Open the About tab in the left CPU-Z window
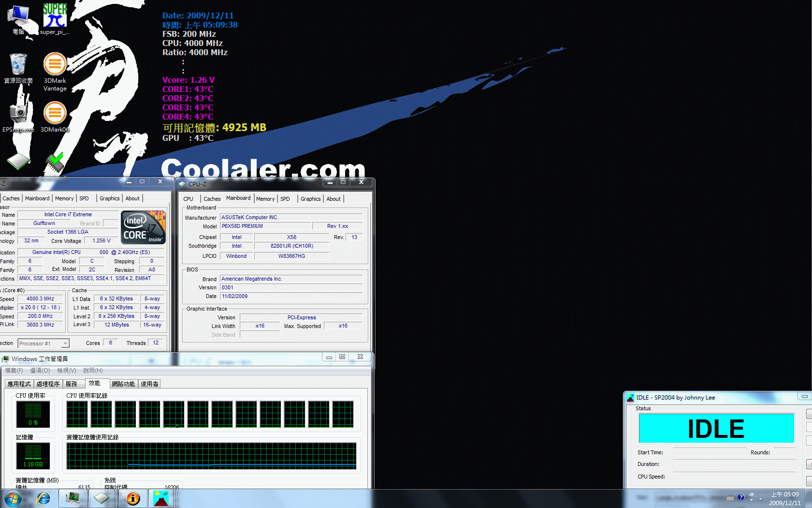The width and height of the screenshot is (812, 508). pyautogui.click(x=132, y=198)
